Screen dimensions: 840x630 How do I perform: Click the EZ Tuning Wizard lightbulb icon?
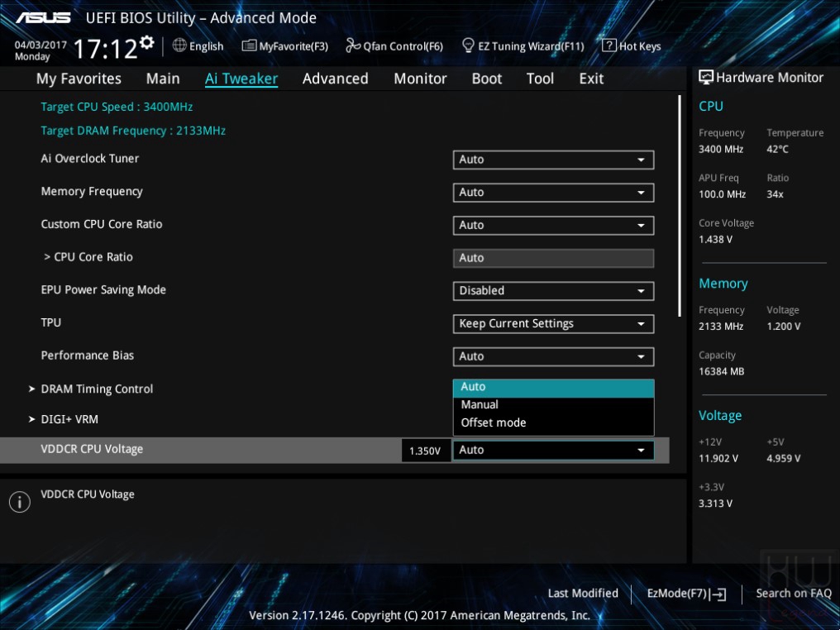468,45
